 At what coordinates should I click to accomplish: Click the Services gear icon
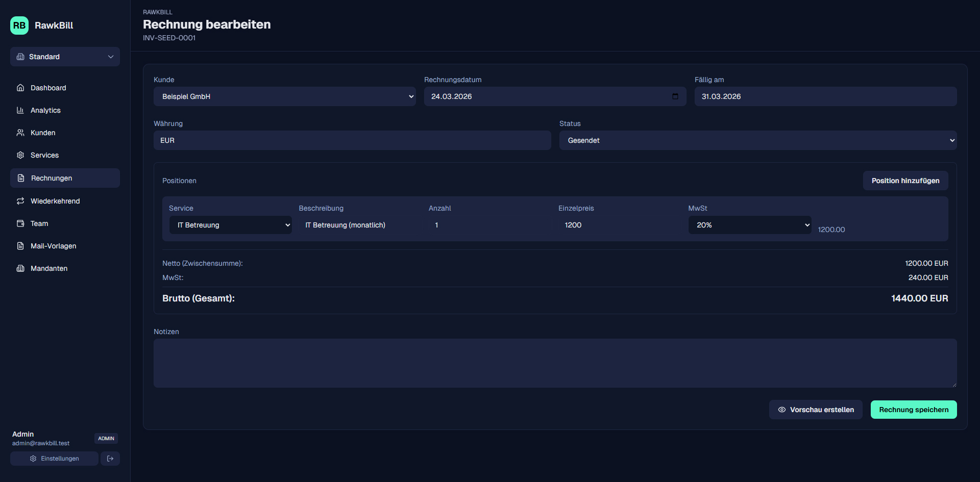click(20, 155)
